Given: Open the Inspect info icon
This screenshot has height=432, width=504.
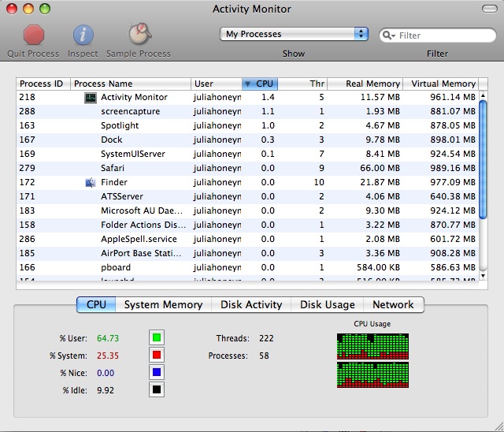Looking at the screenshot, I should 83,35.
